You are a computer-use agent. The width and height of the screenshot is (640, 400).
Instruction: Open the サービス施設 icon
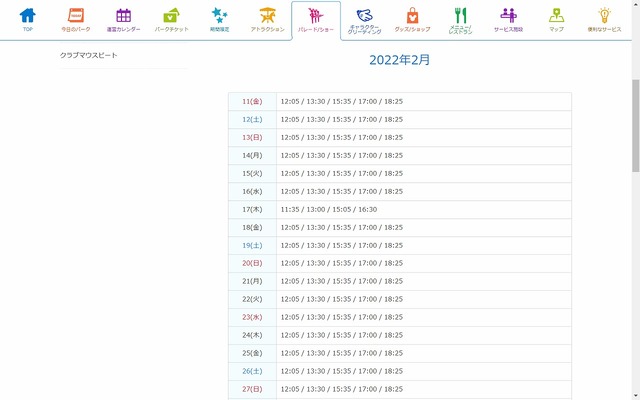[x=508, y=19]
